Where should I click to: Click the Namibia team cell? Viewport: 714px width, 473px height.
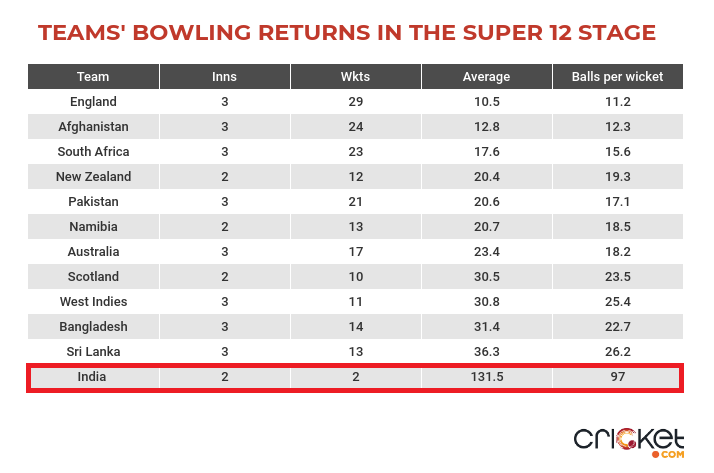93,227
